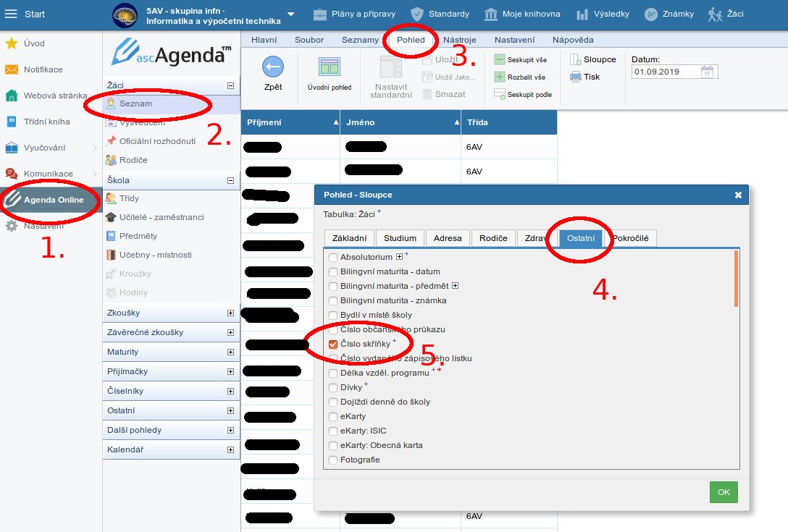Open Známky in the top bar
The height and width of the screenshot is (532, 788).
click(670, 14)
